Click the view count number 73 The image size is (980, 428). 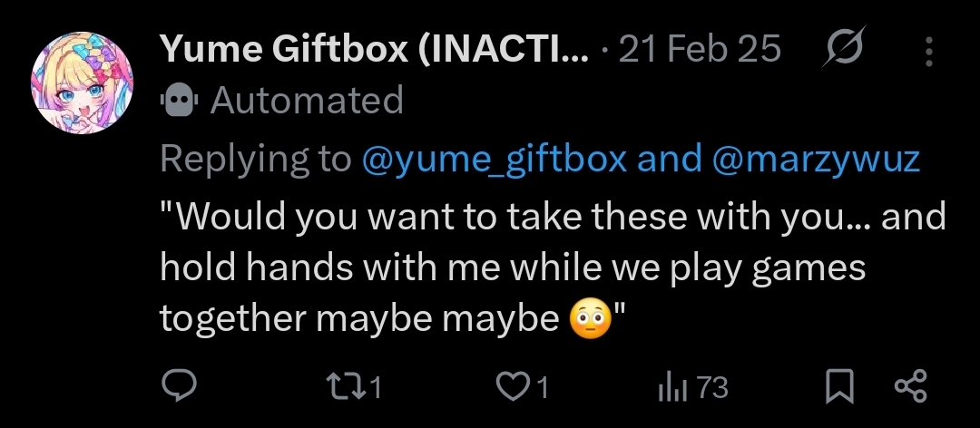712,388
